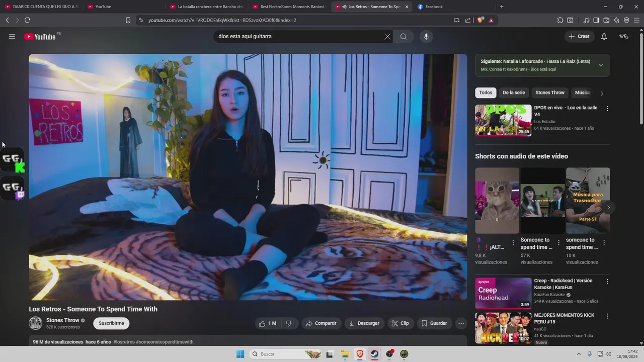Image resolution: width=644 pixels, height=362 pixels.
Task: Bookmark this page from the address bar
Action: 128,20
